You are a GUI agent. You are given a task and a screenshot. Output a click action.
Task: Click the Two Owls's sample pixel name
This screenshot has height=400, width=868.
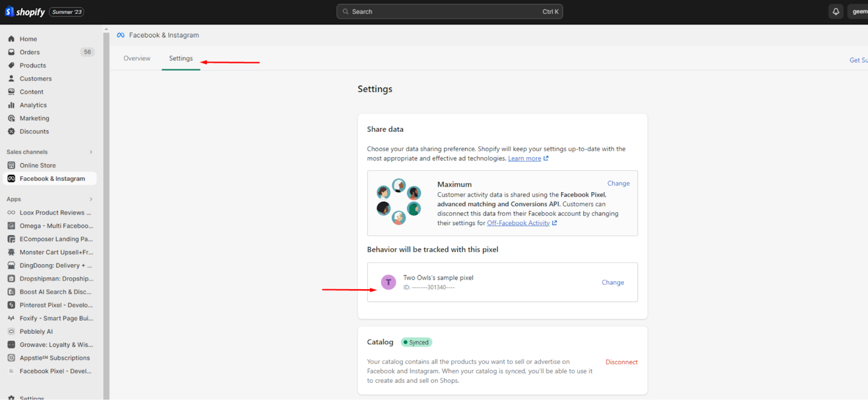(x=438, y=278)
